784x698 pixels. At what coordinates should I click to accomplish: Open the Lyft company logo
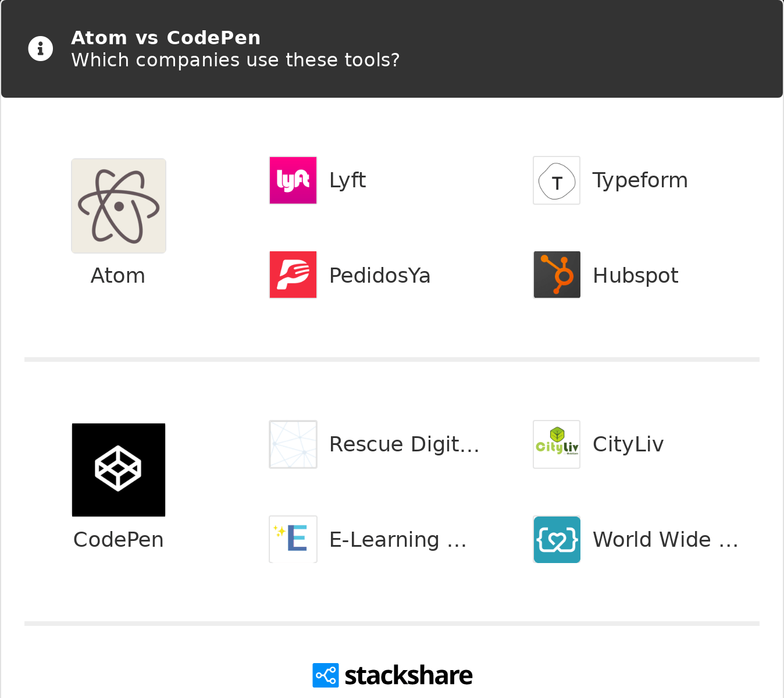click(x=293, y=180)
